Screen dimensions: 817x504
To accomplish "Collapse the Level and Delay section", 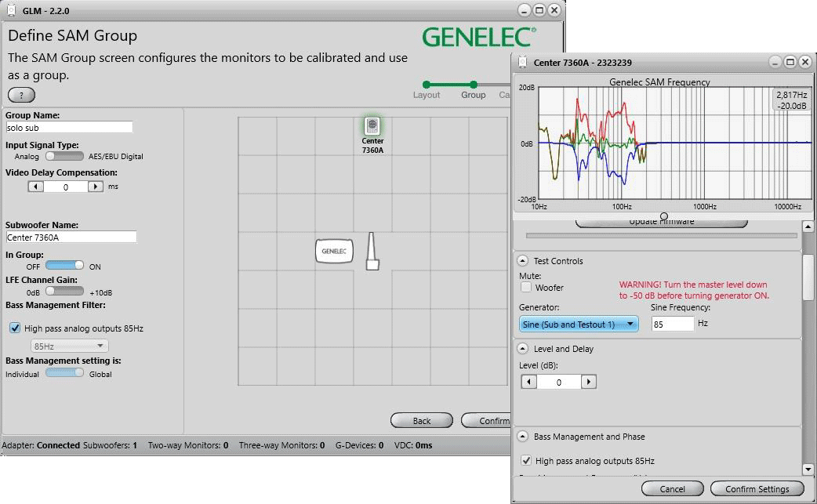I will click(522, 349).
